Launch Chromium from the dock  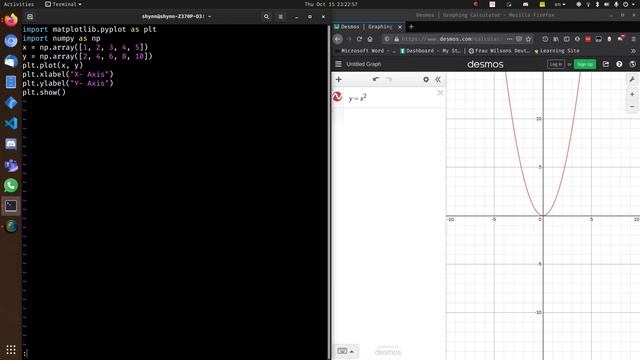point(11,40)
